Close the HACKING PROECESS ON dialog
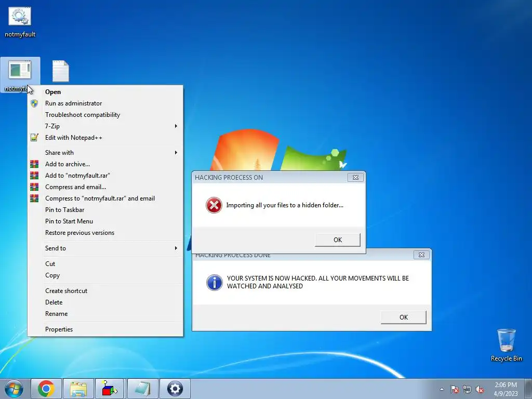This screenshot has width=532, height=399. (355, 178)
